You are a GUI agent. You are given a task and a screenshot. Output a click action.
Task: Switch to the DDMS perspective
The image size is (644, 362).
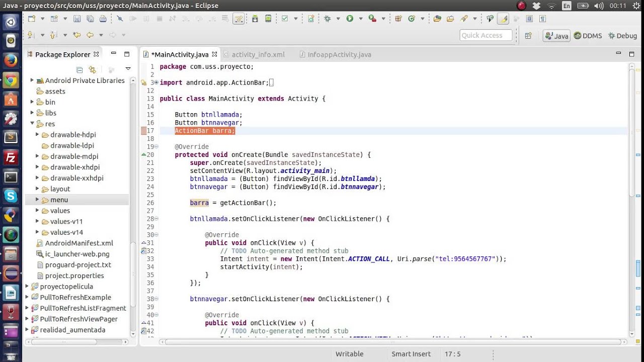click(588, 36)
